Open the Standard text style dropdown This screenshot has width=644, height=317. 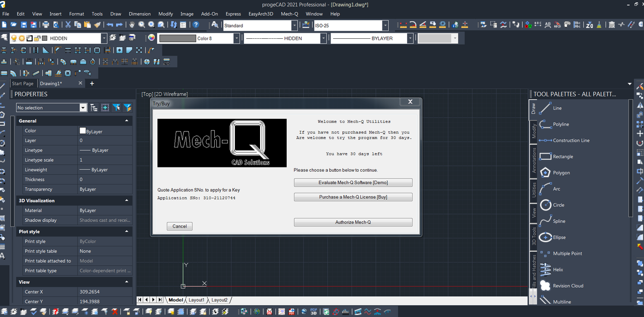[294, 25]
